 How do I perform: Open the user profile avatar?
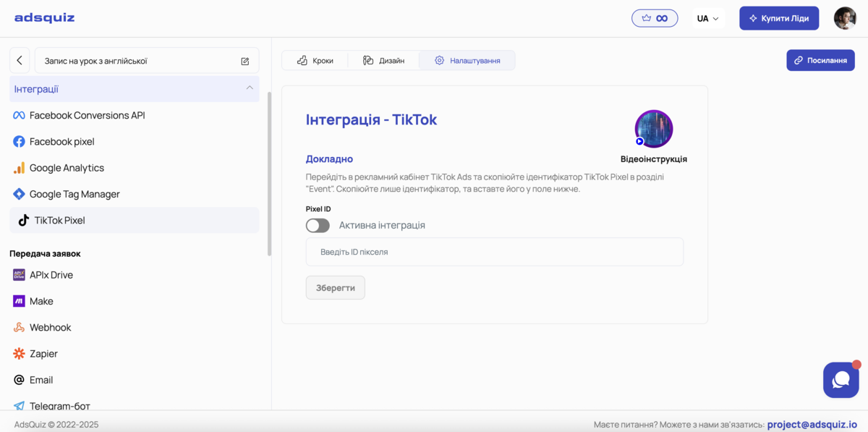(x=845, y=18)
